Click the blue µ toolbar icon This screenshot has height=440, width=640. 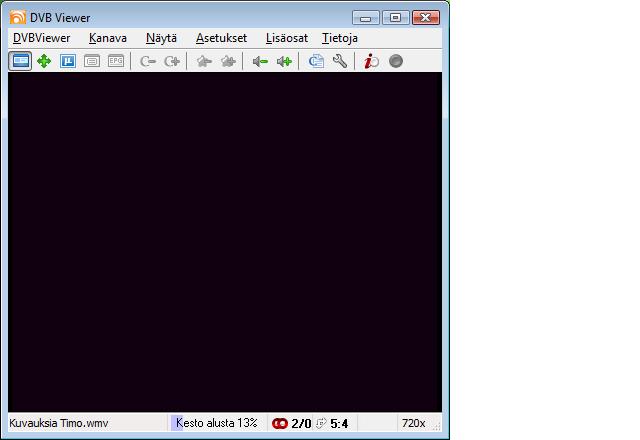[68, 61]
